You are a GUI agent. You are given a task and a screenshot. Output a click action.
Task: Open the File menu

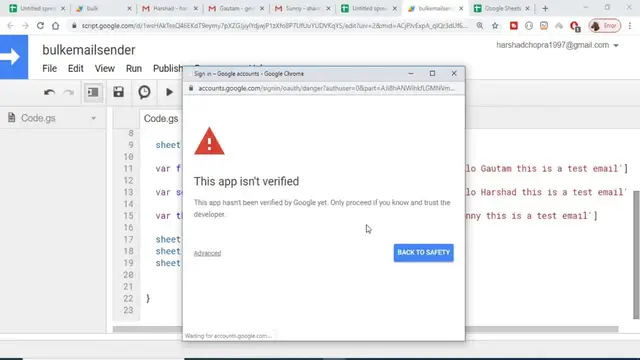coord(49,69)
